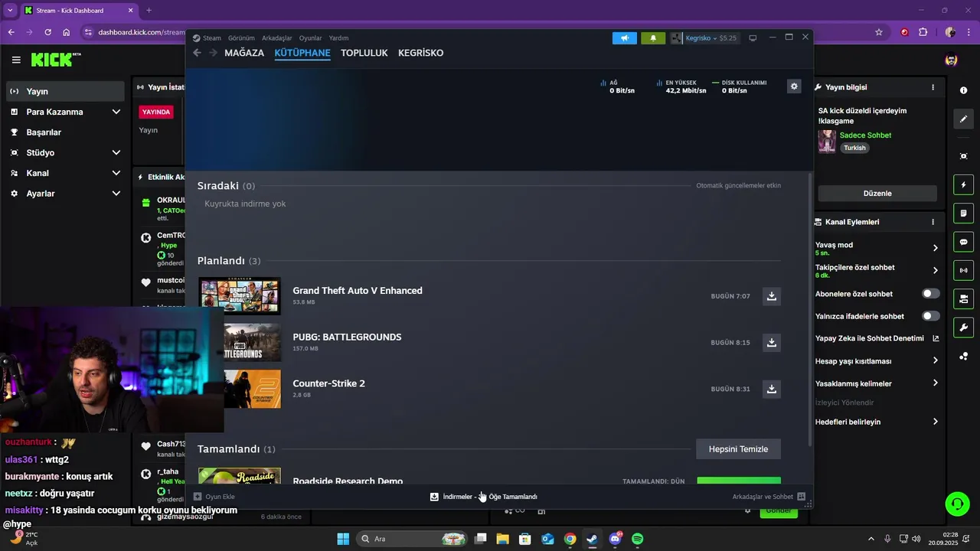The image size is (980, 551).
Task: Open Hesap yaşı kısıtlaması settings
Action: (877, 360)
